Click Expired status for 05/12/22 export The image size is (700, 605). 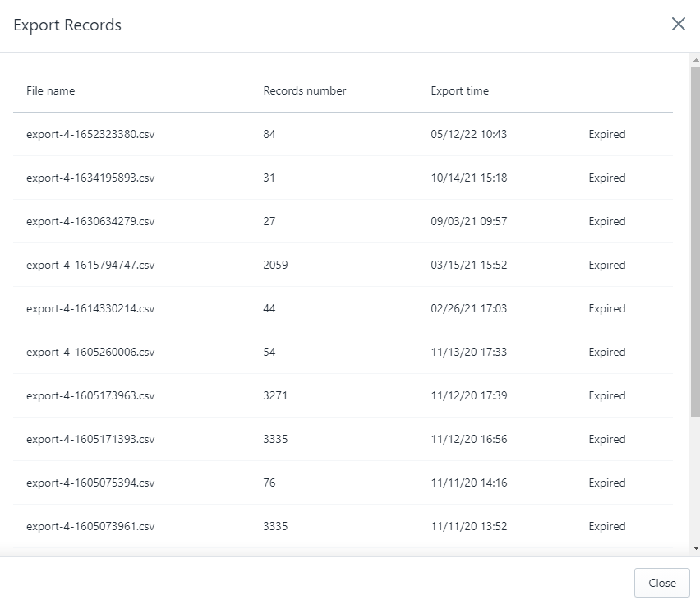(x=606, y=134)
